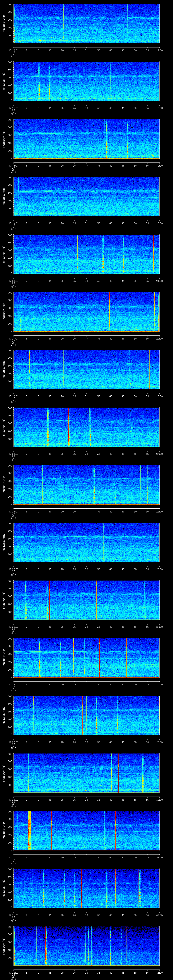
Task: Click the '17:24:00' start time label
Action: click(x=13, y=511)
